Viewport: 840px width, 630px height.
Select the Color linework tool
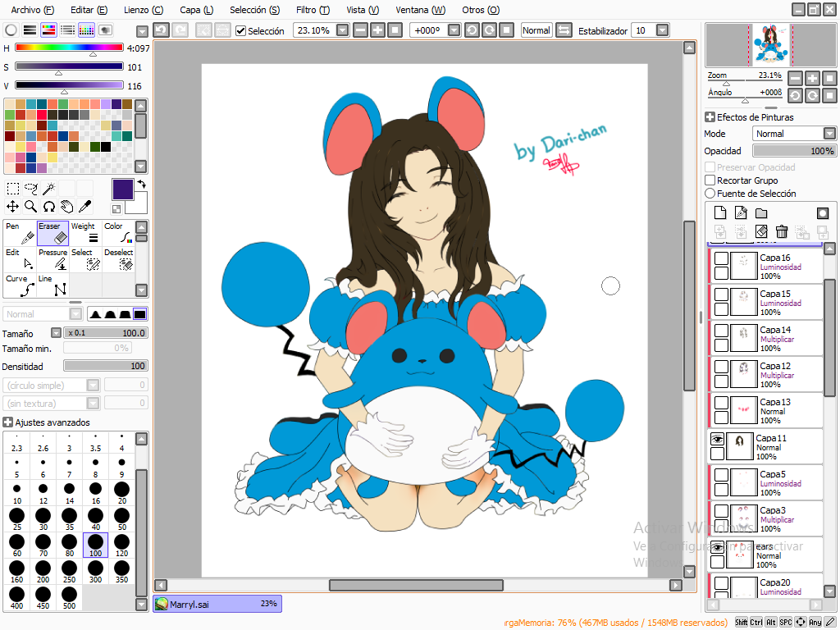(x=118, y=233)
